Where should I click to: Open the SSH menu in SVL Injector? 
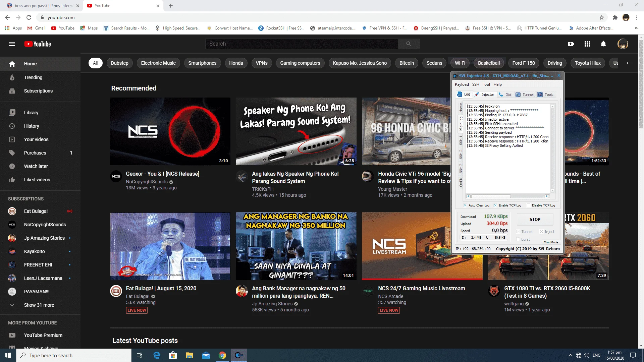(476, 84)
